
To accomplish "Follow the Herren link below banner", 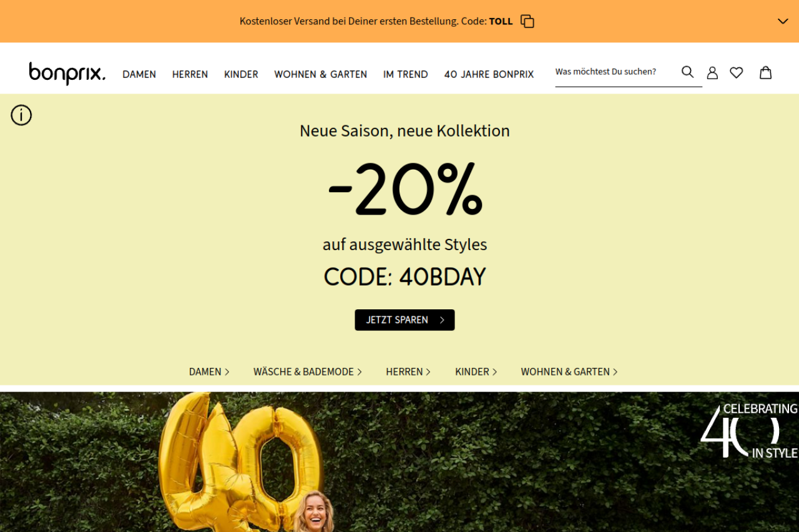I will (408, 372).
